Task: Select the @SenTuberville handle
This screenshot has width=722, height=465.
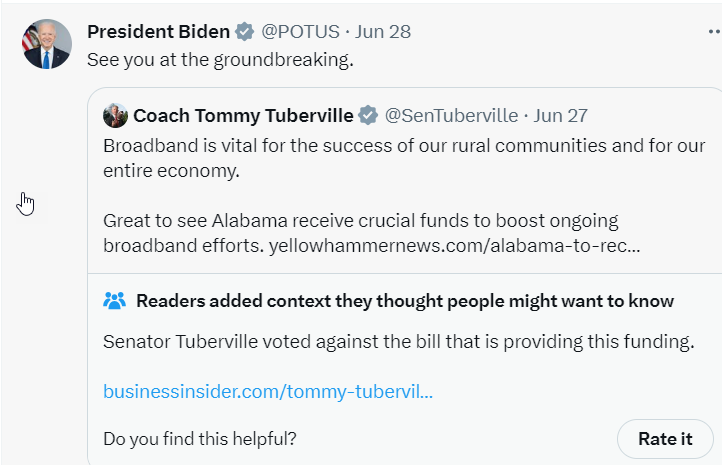Action: tap(451, 116)
